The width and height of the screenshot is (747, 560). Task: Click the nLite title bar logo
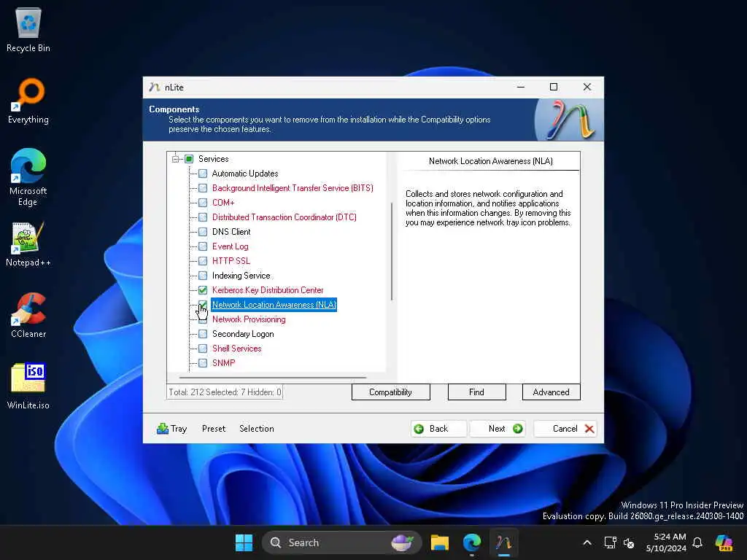pos(154,87)
